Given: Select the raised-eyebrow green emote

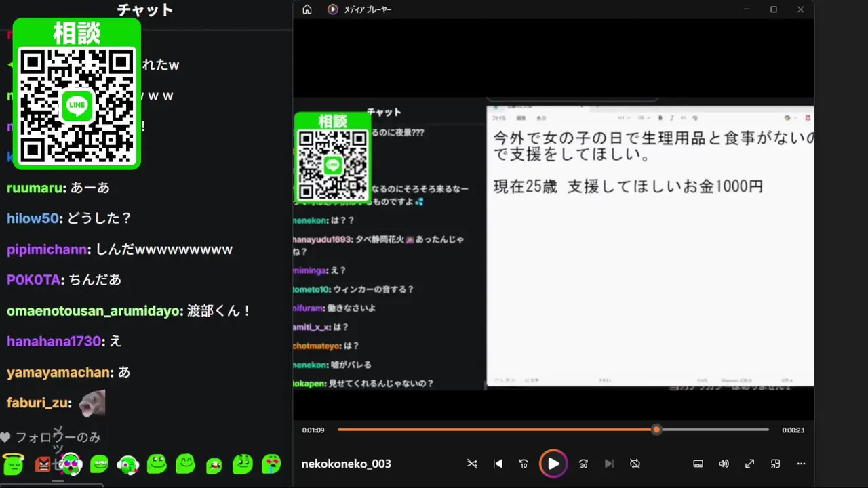Looking at the screenshot, I should pos(242,464).
